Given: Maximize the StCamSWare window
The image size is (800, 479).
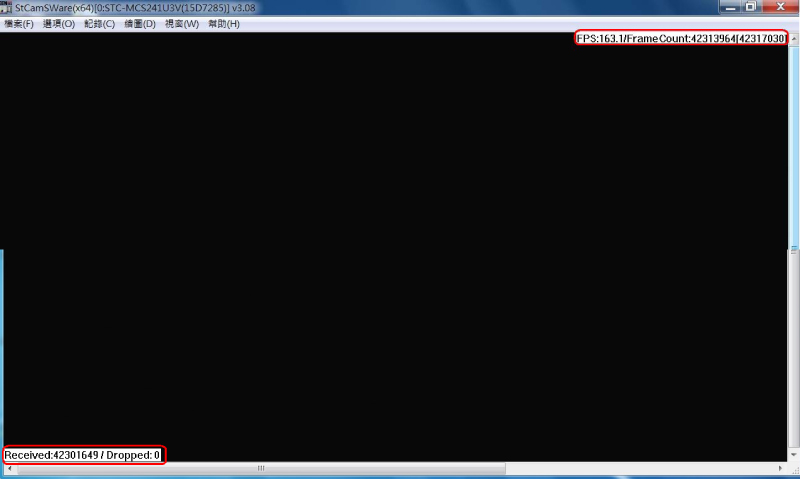Looking at the screenshot, I should click(x=750, y=7).
